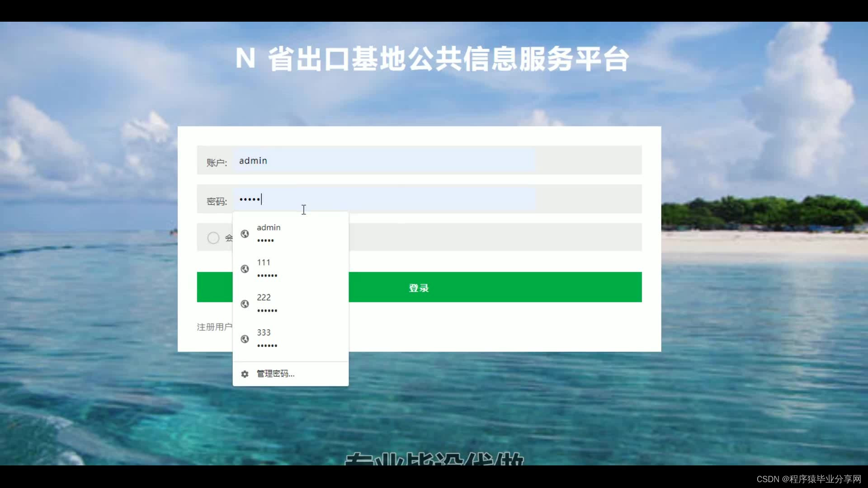Image resolution: width=868 pixels, height=488 pixels.
Task: Click the globe icon beside admin suggestion
Action: tap(245, 234)
